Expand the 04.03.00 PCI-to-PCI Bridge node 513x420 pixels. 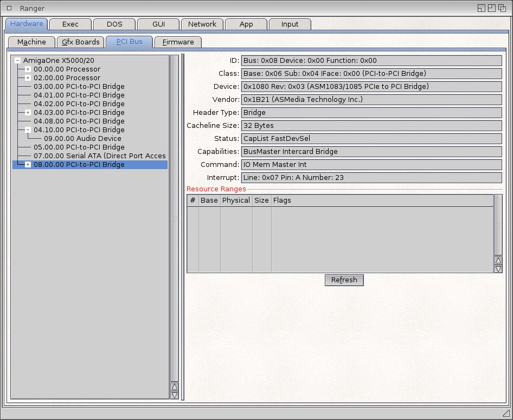(x=28, y=113)
